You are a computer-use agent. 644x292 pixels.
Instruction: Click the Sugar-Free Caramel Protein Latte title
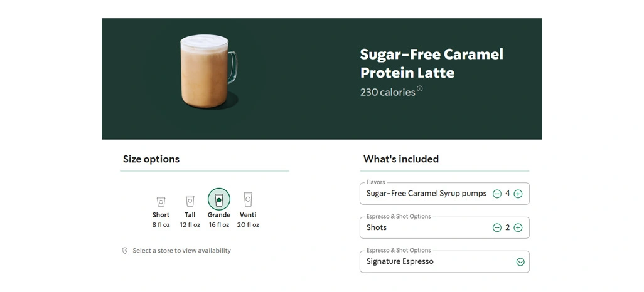point(431,63)
